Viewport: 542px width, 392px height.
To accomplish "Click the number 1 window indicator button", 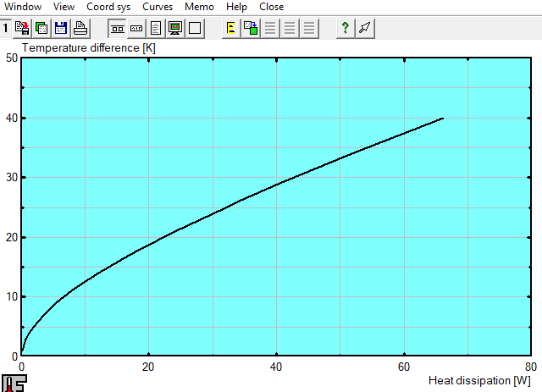I will click(x=6, y=28).
